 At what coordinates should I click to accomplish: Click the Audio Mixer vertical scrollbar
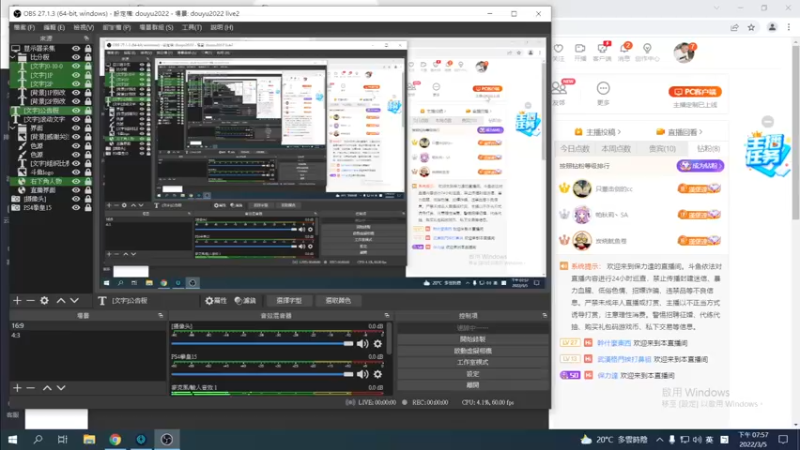pos(390,339)
